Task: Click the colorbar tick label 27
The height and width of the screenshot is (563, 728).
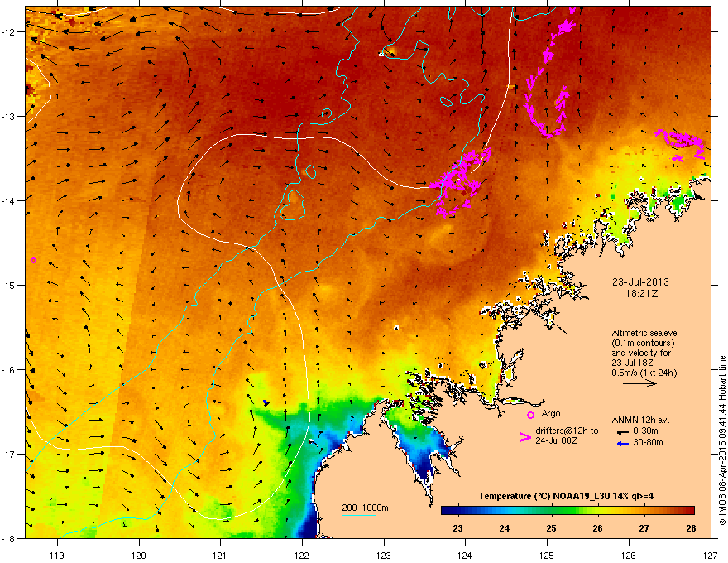Action: point(644,528)
